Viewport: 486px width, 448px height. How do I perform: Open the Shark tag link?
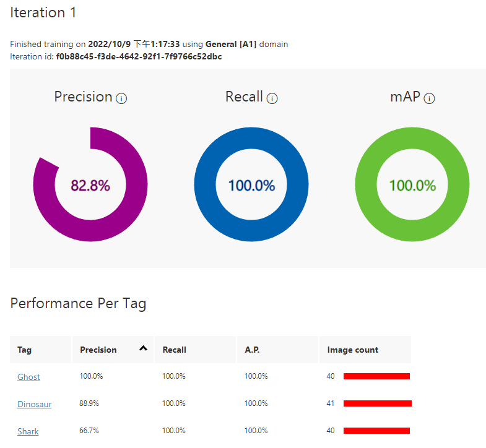pyautogui.click(x=28, y=431)
